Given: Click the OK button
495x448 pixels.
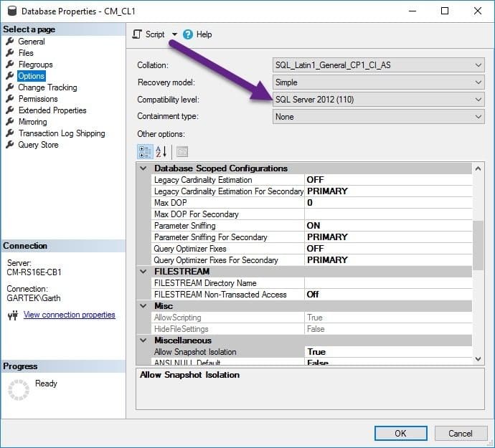Looking at the screenshot, I should tap(400, 433).
